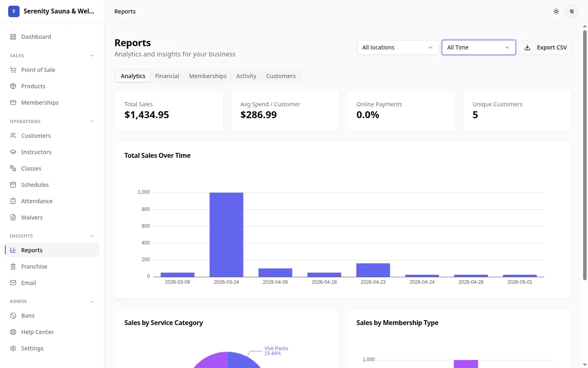Click the Unique Customers card value 5
Viewport: 588px width, 368px height.
475,115
